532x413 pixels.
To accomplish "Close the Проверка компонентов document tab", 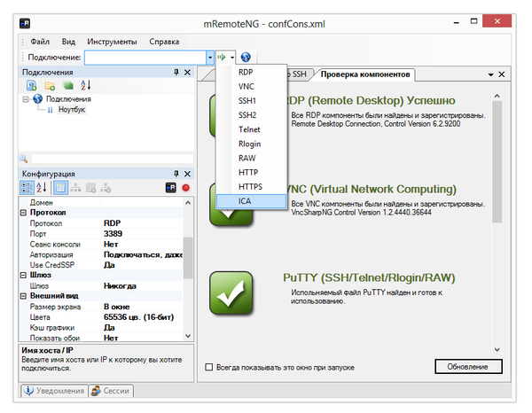I will coord(502,74).
